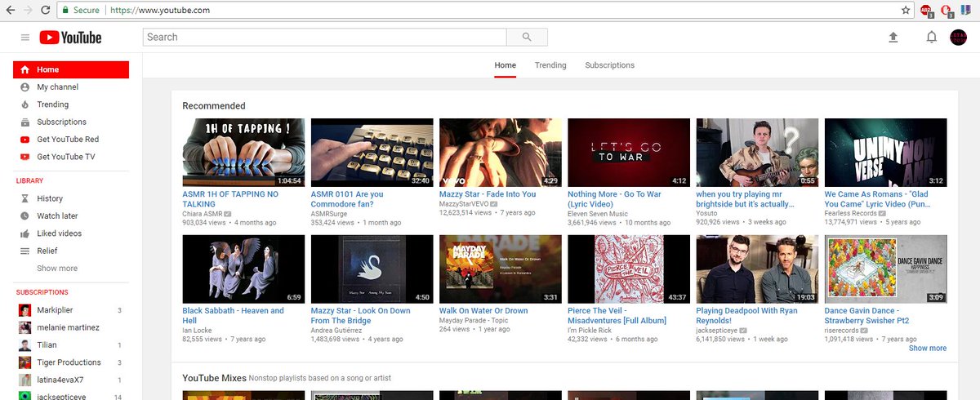Open the Relief playlist
This screenshot has width=980, height=400.
pyautogui.click(x=71, y=251)
